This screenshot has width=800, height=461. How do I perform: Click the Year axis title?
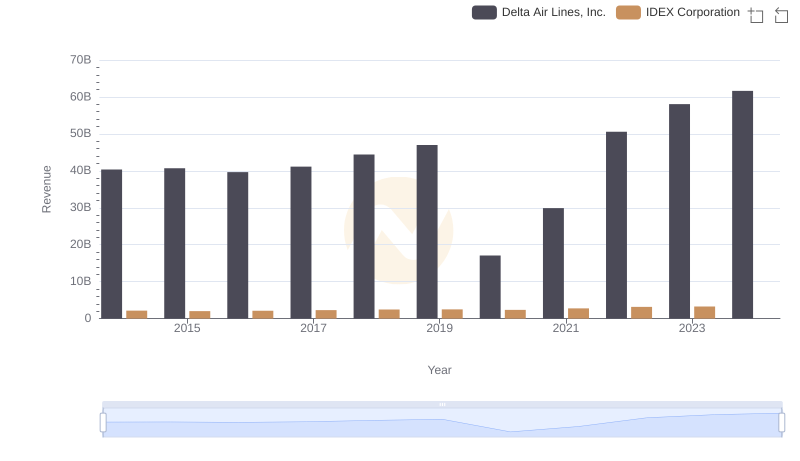(439, 370)
